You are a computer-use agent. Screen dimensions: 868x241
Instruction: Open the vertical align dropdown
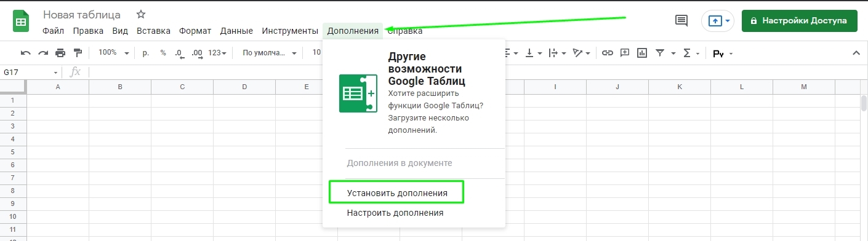(x=532, y=53)
